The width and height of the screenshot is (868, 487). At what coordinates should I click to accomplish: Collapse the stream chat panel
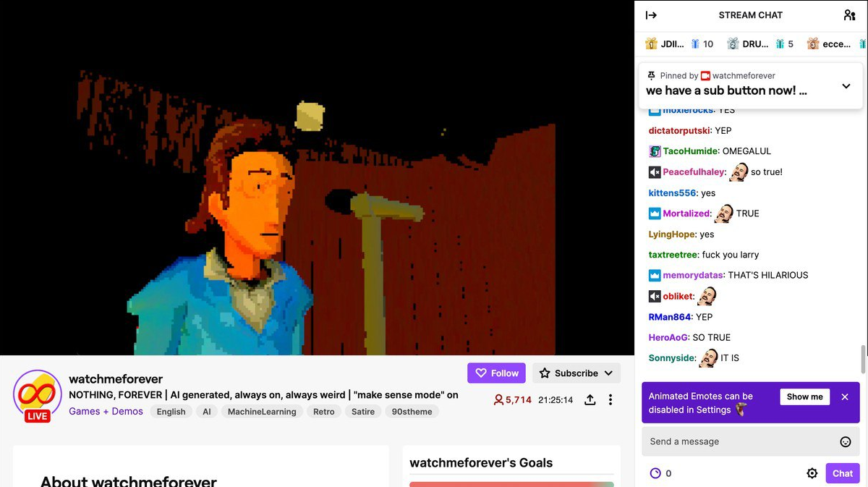[651, 15]
